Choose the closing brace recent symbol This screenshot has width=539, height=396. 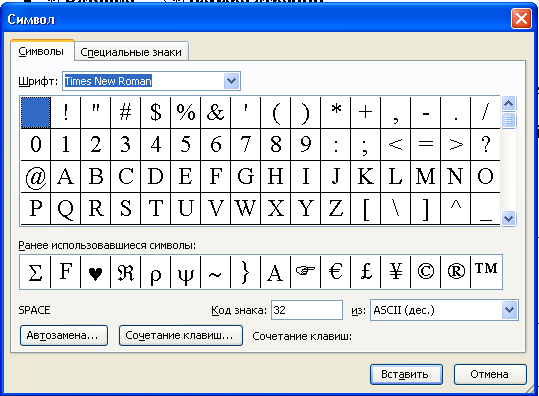click(245, 272)
